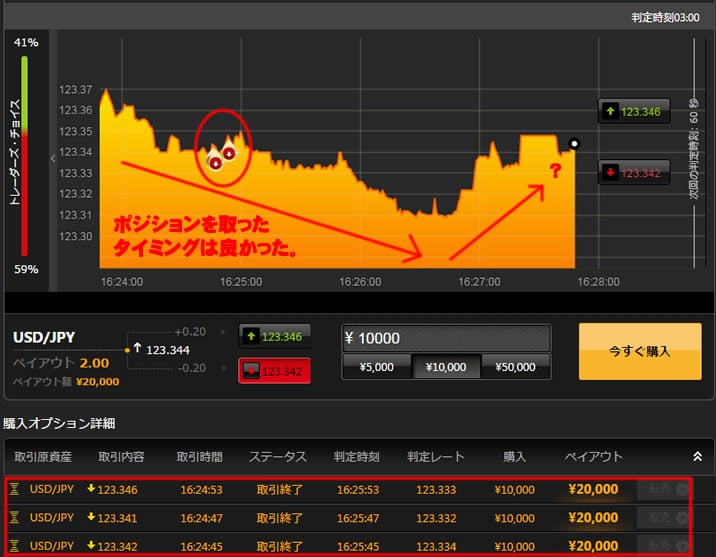Click the 取引内容 column header
This screenshot has height=557, width=716.
tap(121, 457)
